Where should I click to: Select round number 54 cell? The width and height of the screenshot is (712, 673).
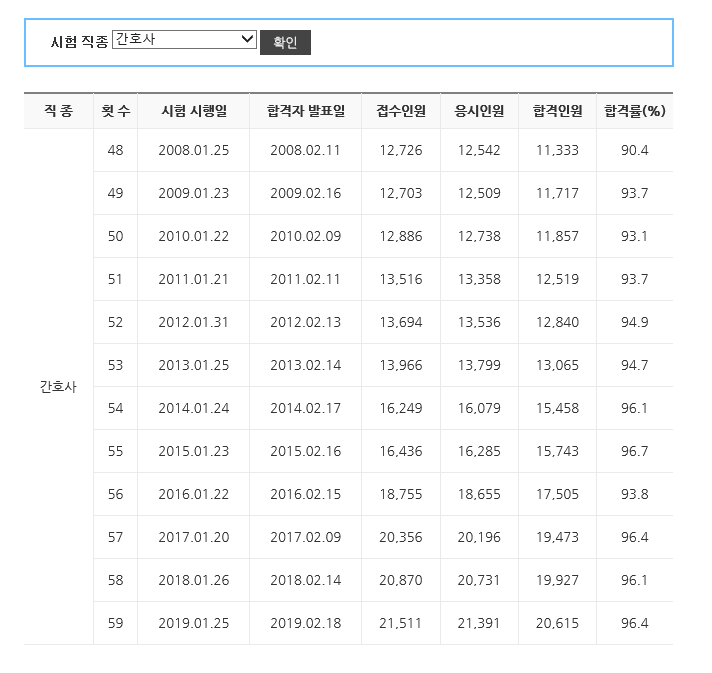[x=115, y=408]
